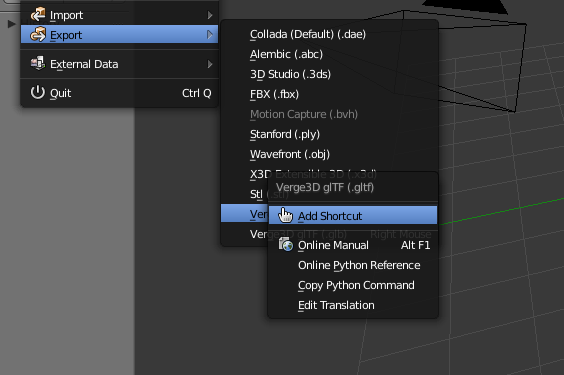This screenshot has height=375, width=564.
Task: Expand the Export submenu arrow
Action: pos(210,35)
